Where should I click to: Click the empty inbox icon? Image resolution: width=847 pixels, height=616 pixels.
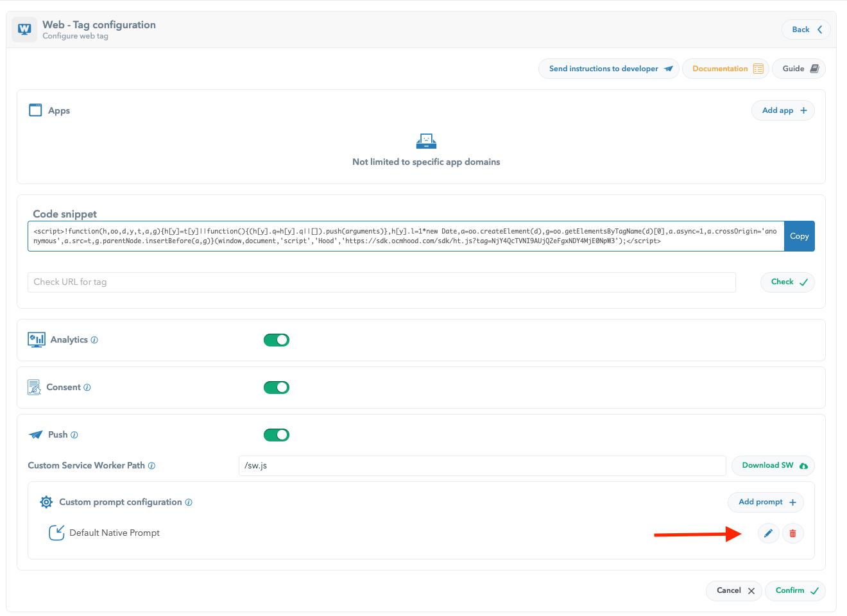[x=426, y=141]
